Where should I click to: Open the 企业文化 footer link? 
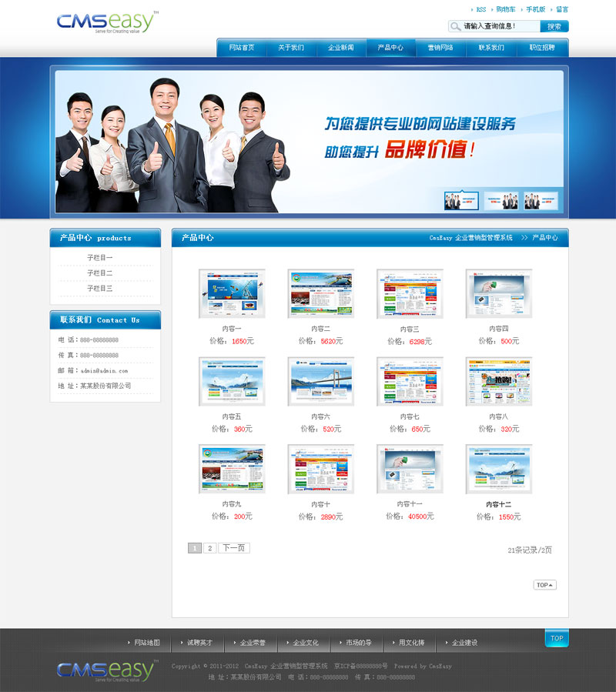306,643
